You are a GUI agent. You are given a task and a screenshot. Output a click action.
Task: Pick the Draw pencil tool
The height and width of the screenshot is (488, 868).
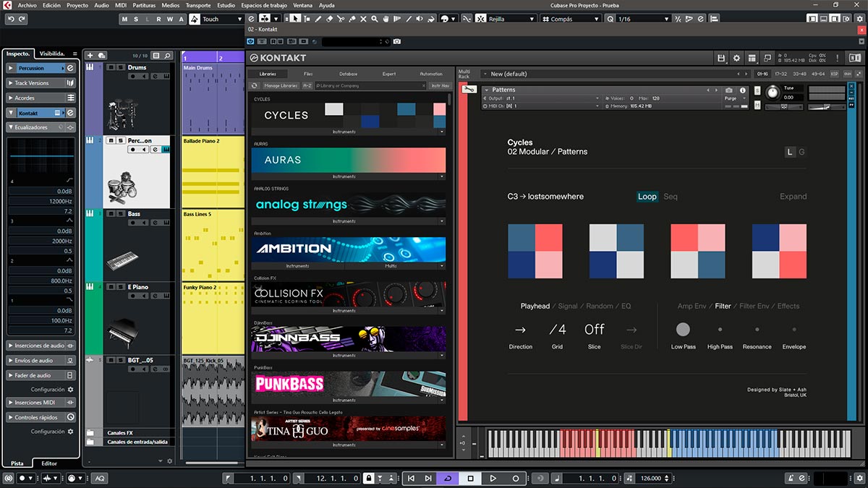[x=318, y=19]
